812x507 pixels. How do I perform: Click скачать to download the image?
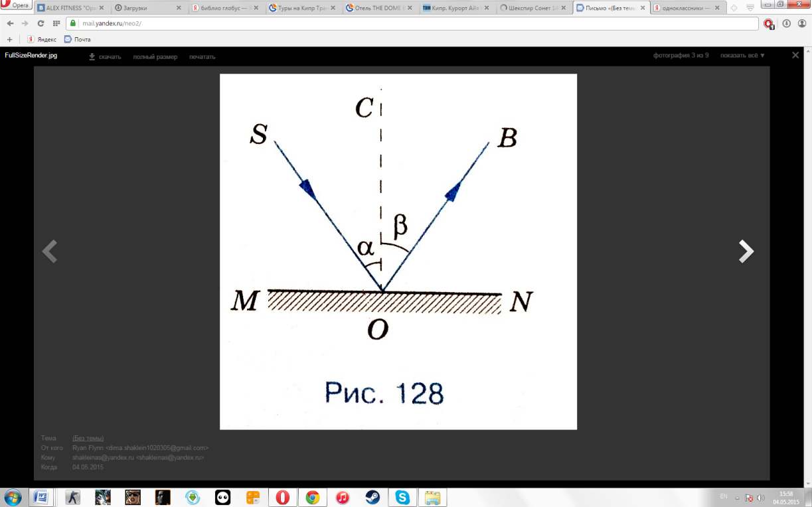point(105,56)
